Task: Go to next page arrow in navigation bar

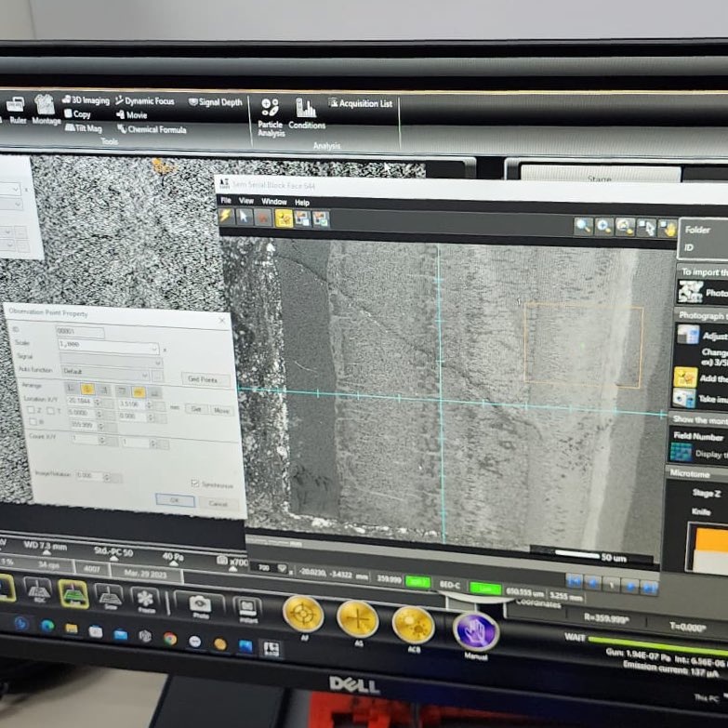Action: (x=630, y=586)
